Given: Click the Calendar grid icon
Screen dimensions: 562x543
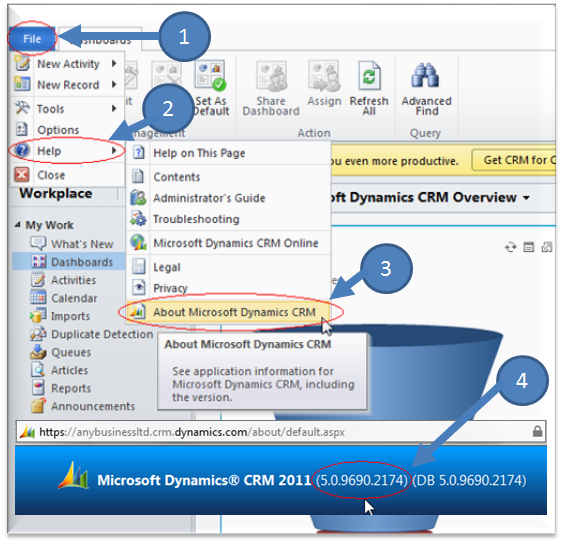Looking at the screenshot, I should pos(38,297).
